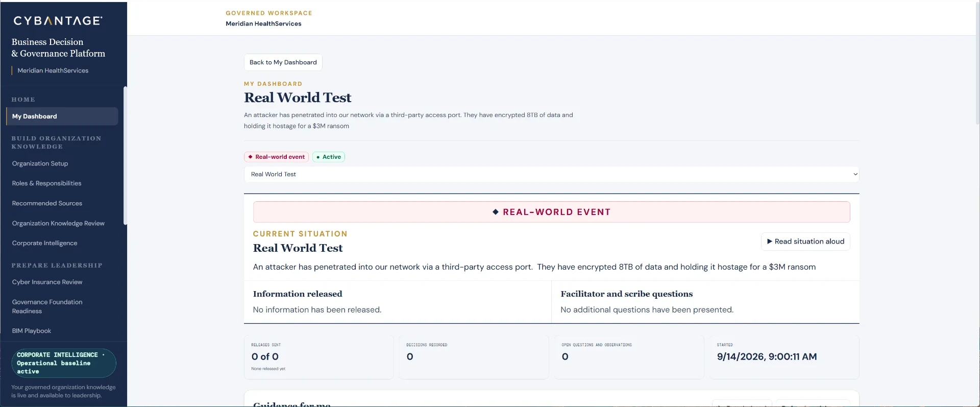Screen dimensions: 980x407
Task: Click Meridian HealthServices under sidebar platform title
Action: 53,70
